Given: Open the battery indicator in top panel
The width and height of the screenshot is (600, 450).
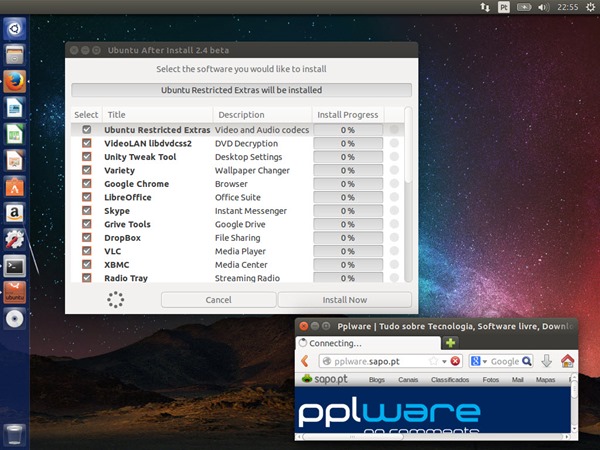Looking at the screenshot, I should point(524,7).
